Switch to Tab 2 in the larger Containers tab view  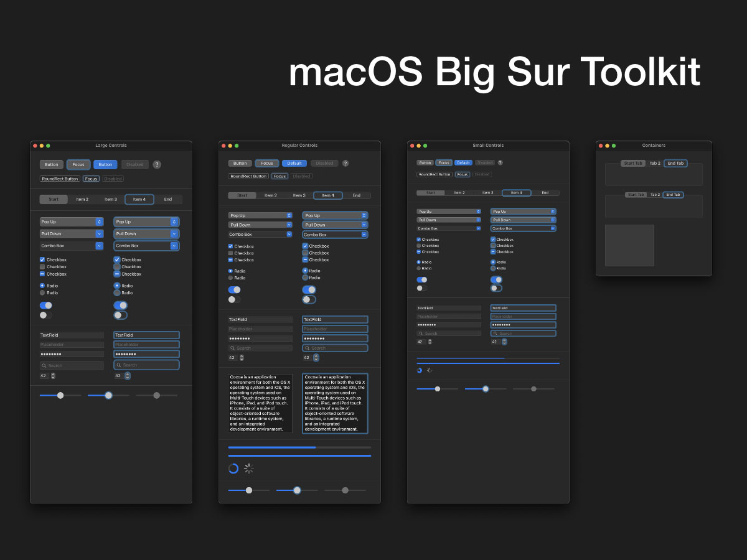pyautogui.click(x=655, y=163)
